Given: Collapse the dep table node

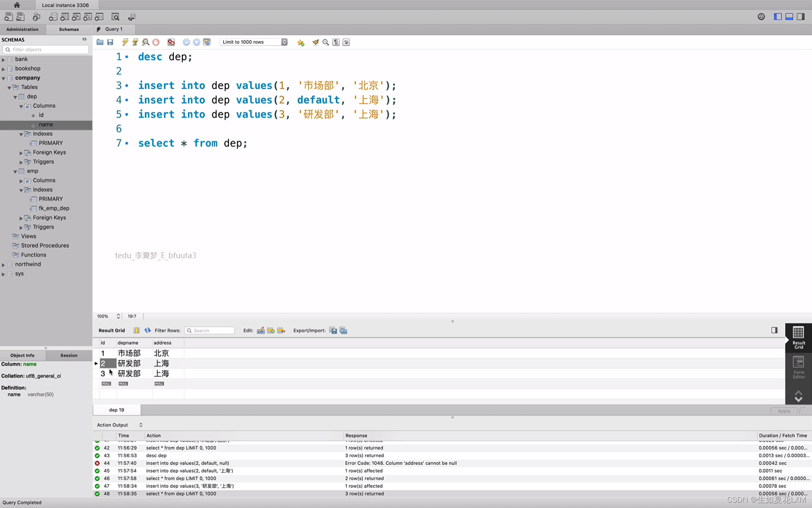Looking at the screenshot, I should 15,97.
